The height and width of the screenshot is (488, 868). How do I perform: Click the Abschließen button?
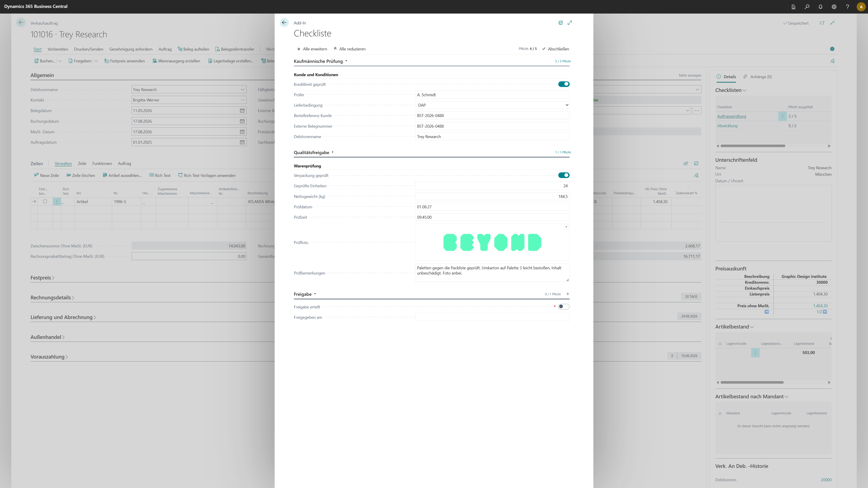556,49
